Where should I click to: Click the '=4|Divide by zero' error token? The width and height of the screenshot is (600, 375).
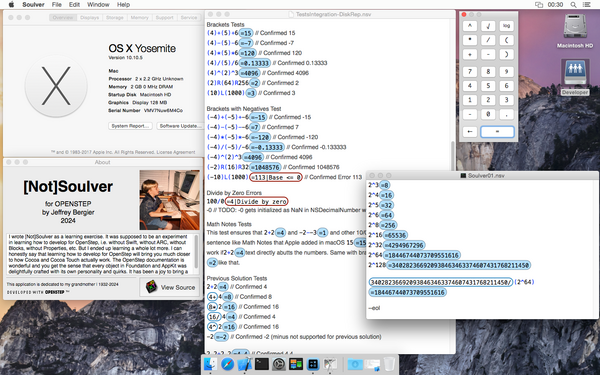point(256,201)
